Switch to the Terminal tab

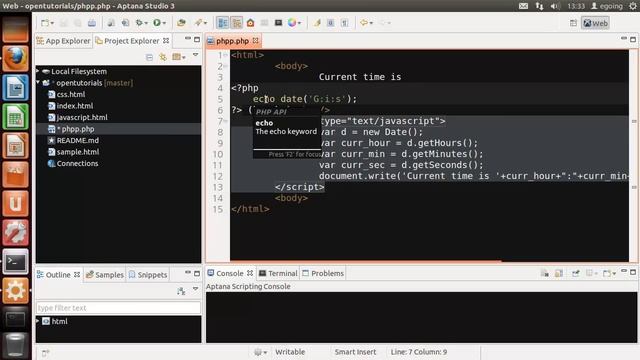278,273
